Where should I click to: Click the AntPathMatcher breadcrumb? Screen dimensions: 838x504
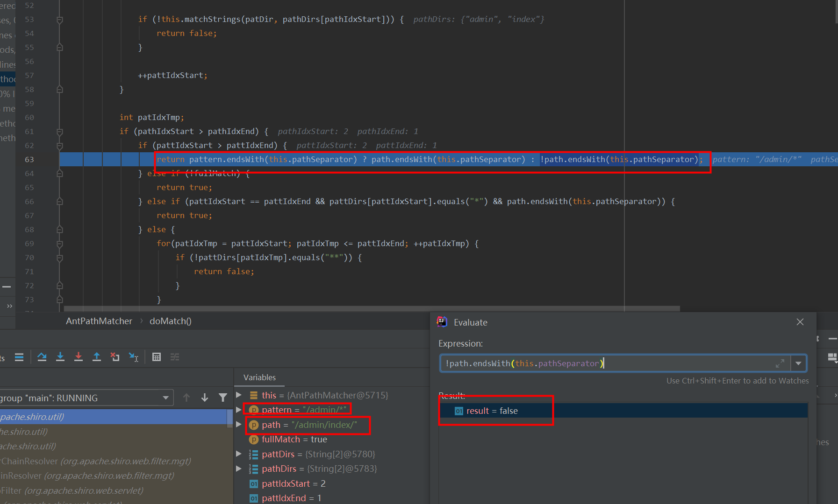click(99, 321)
